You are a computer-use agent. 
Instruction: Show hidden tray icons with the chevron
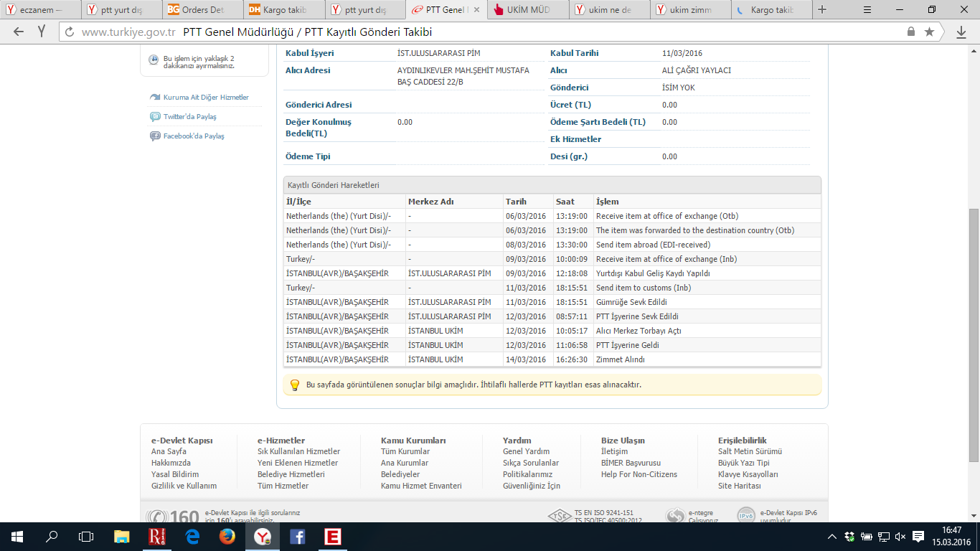tap(832, 536)
